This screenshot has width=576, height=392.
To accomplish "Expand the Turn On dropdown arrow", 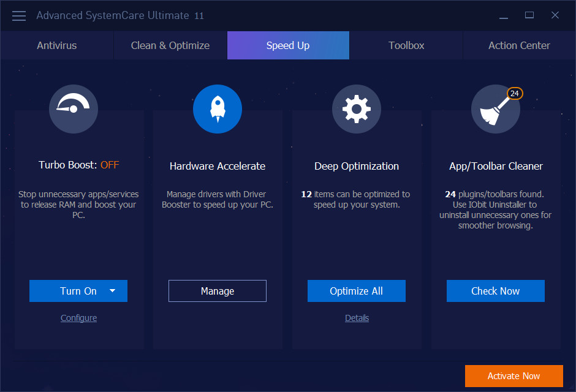I will [x=112, y=291].
